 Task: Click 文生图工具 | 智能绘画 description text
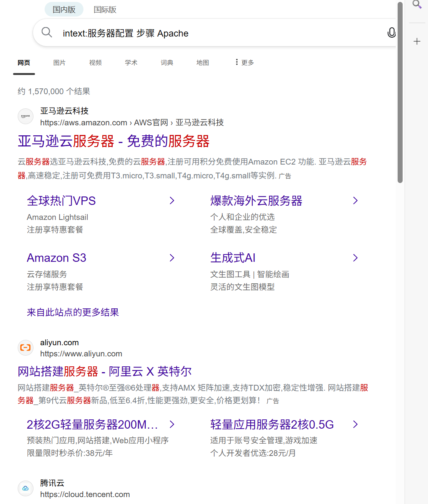(250, 274)
